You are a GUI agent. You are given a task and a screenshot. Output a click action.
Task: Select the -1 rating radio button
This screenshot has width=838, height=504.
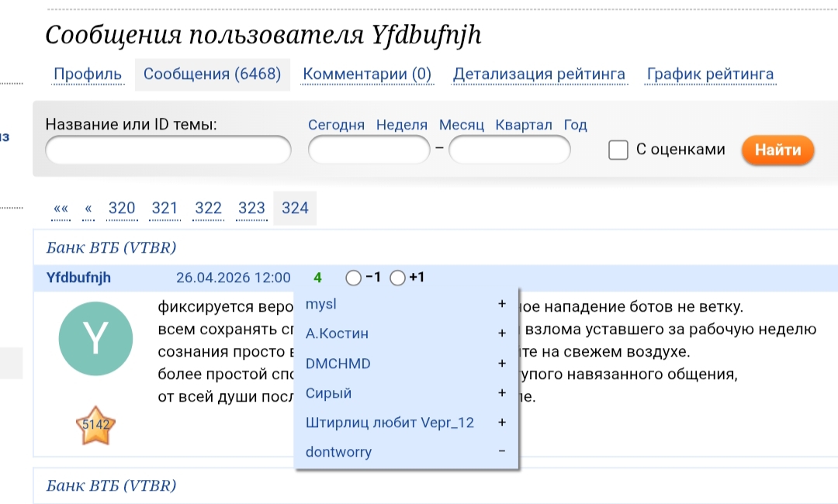click(x=353, y=278)
